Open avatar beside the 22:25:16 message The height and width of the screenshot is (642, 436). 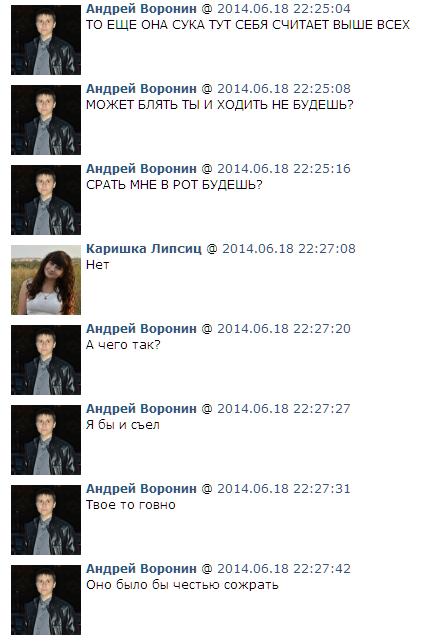pos(46,200)
